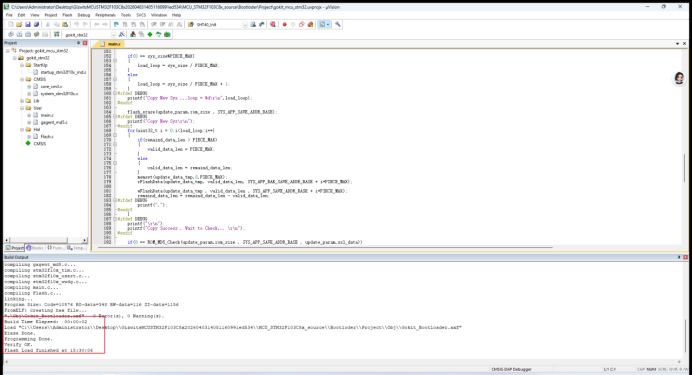Collapse the first CMSIS folder in tree

[x=22, y=80]
